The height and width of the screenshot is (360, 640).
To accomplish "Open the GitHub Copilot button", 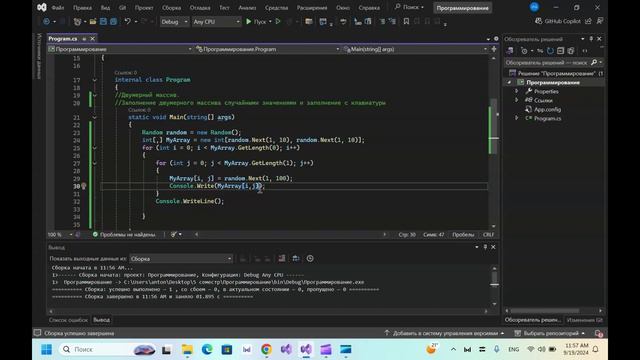I will (558, 21).
